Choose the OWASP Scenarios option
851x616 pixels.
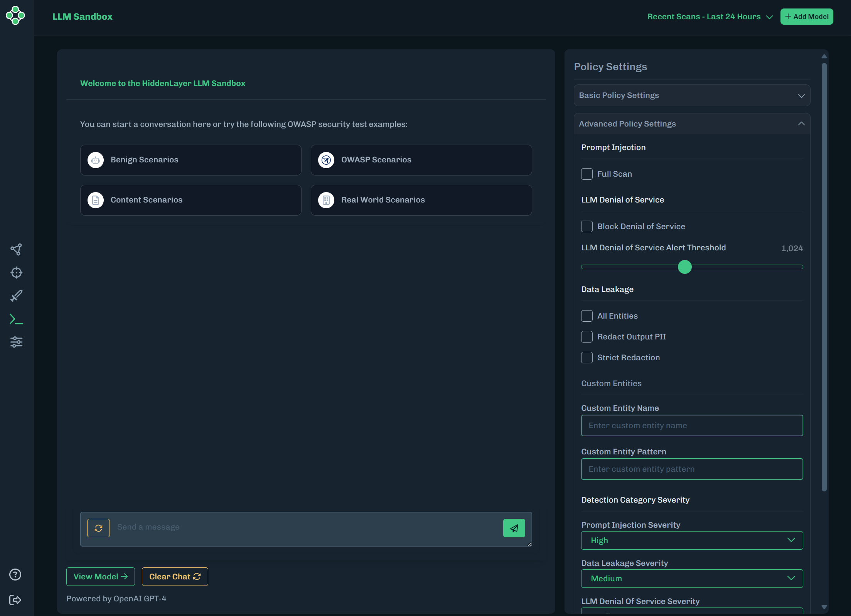click(421, 160)
